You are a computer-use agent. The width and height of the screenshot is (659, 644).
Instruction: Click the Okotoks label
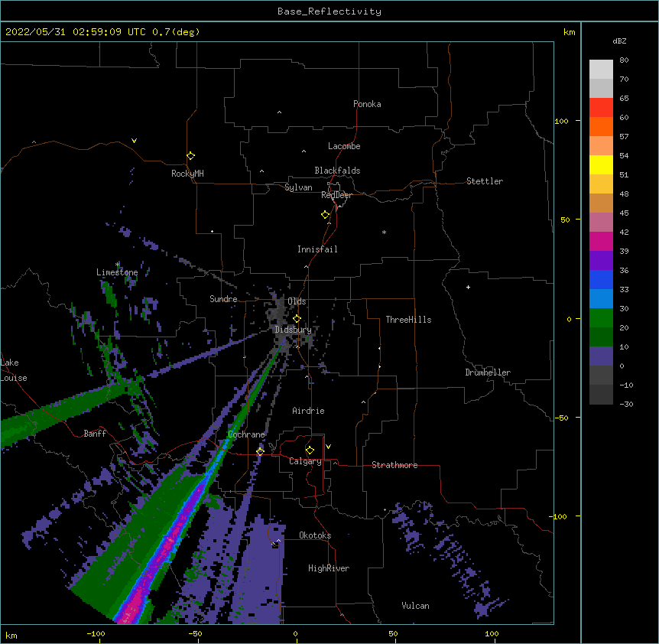click(315, 535)
